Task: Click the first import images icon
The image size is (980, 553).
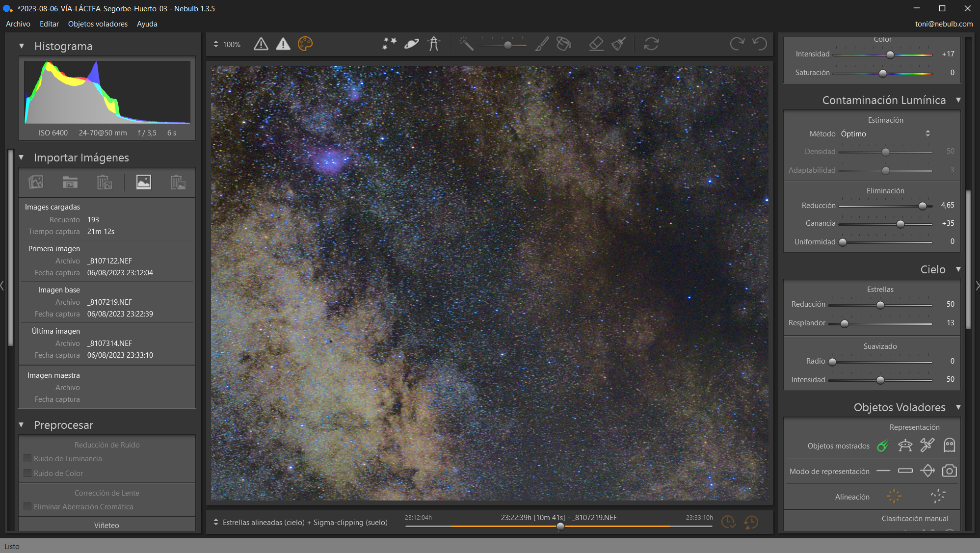Action: click(x=36, y=182)
